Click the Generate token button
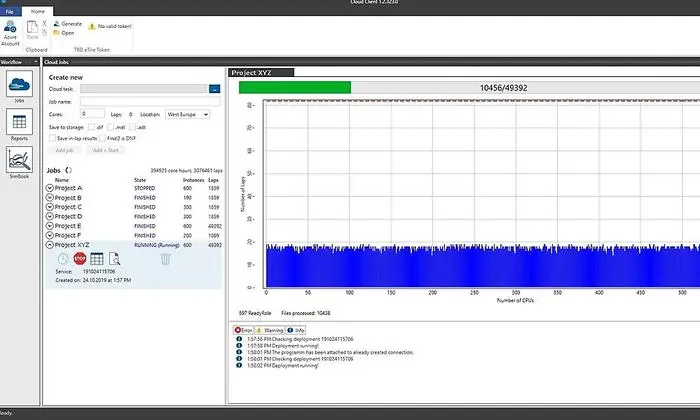 pyautogui.click(x=67, y=23)
